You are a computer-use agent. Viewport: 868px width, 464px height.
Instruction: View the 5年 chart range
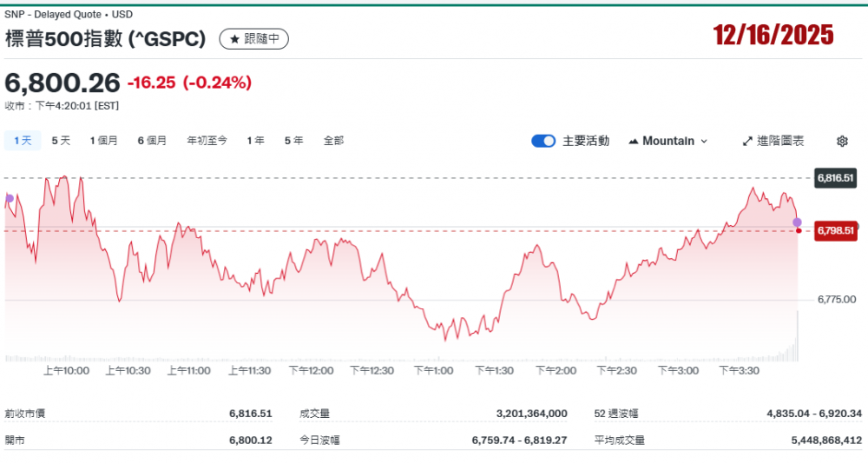point(293,141)
